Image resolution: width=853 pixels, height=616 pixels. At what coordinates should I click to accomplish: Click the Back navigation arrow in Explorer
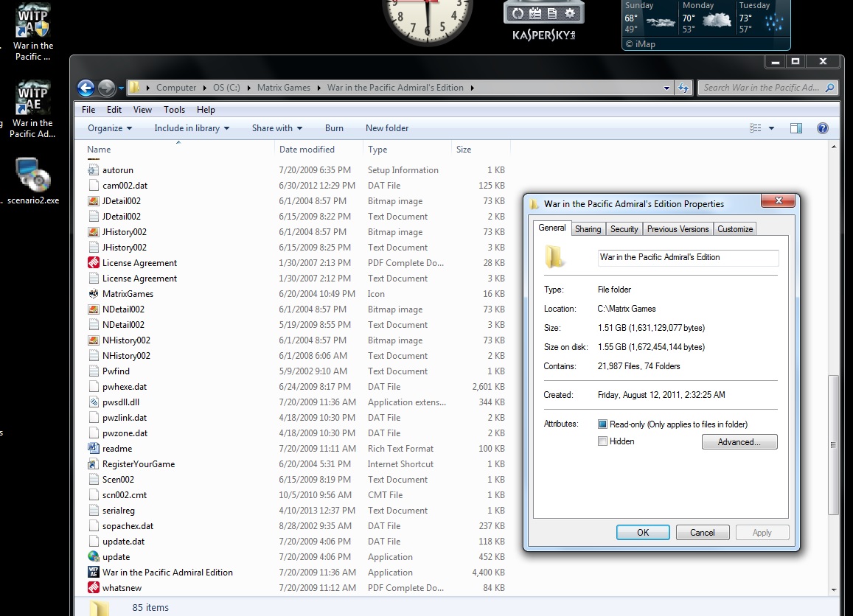[86, 88]
